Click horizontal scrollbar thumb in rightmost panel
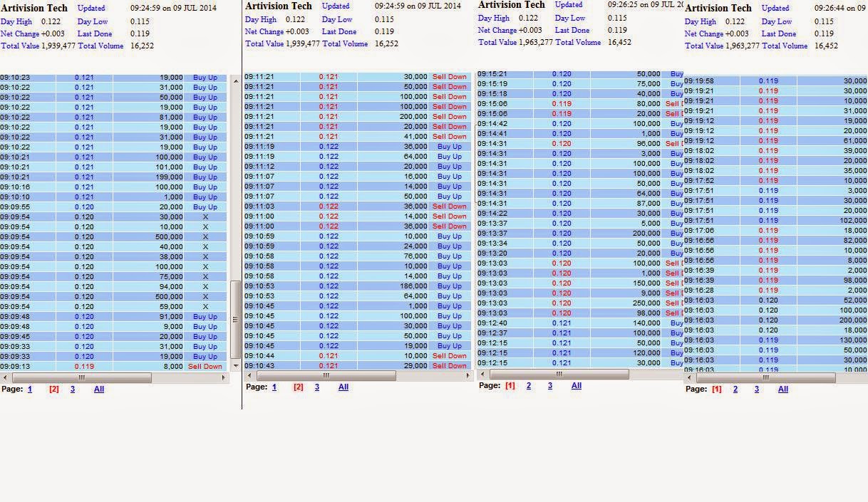The image size is (868, 502). (x=765, y=377)
